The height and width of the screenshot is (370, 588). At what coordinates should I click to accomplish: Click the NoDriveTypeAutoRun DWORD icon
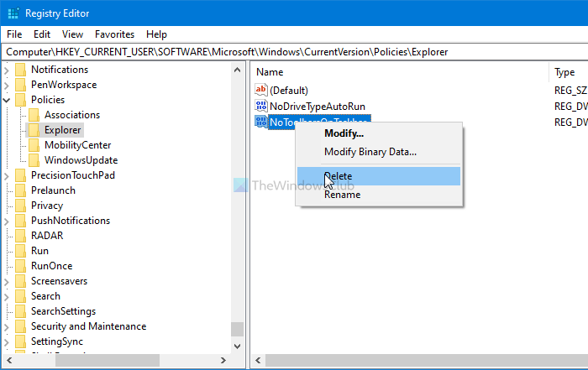(x=261, y=106)
